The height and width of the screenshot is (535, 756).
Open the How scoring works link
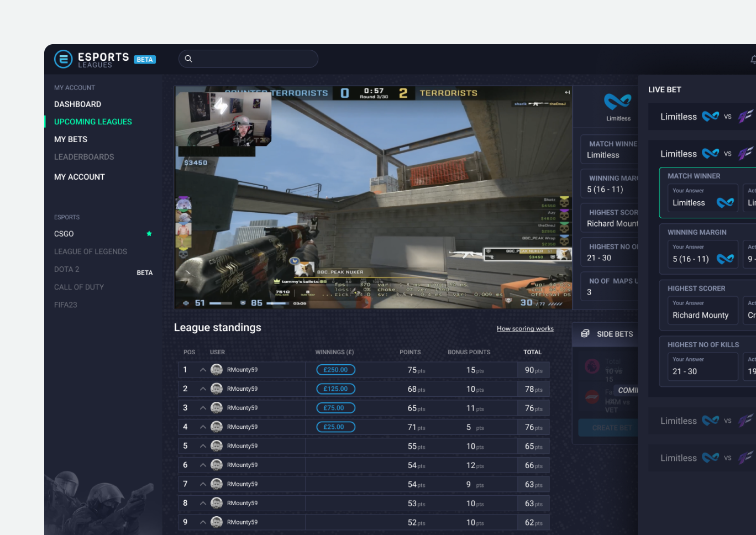coord(525,328)
